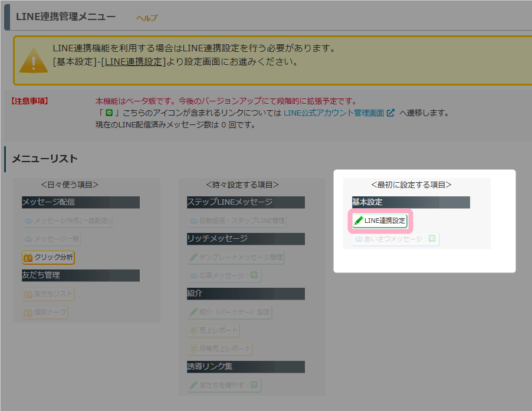Open 応答メッセージ button
532x411 pixels.
coord(224,276)
